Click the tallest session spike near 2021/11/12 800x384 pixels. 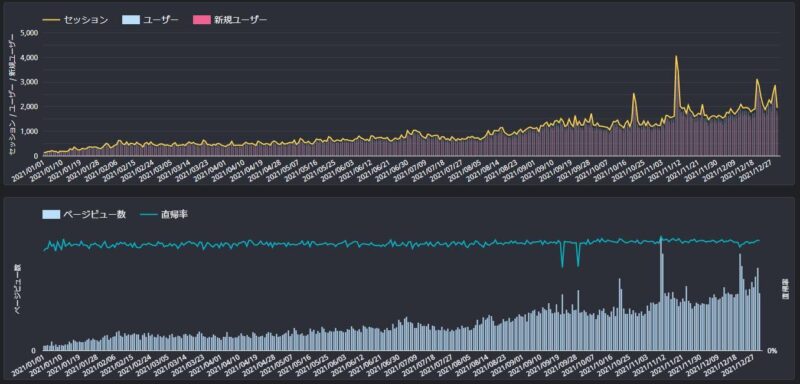[x=676, y=57]
